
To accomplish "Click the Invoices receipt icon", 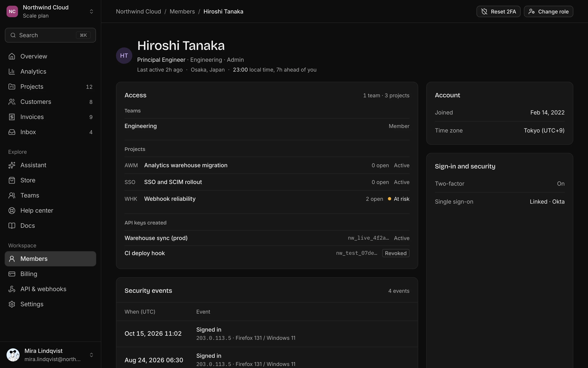I will pyautogui.click(x=12, y=117).
